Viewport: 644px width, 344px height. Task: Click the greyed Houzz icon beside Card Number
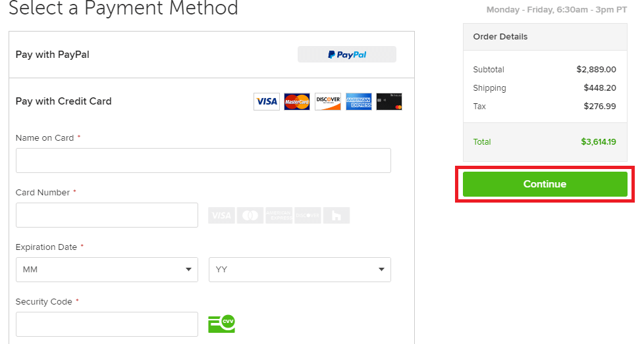pos(336,215)
